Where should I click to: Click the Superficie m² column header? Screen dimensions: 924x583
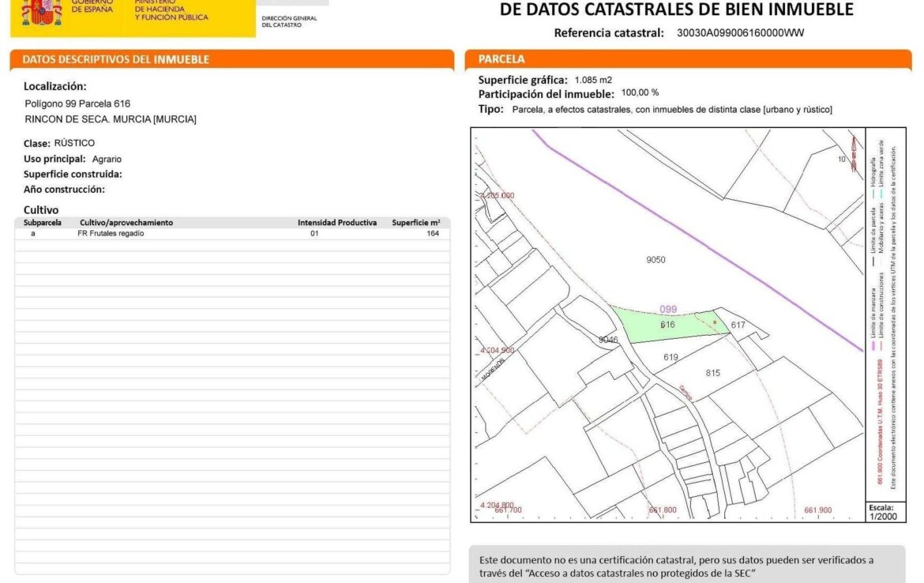[x=415, y=223]
